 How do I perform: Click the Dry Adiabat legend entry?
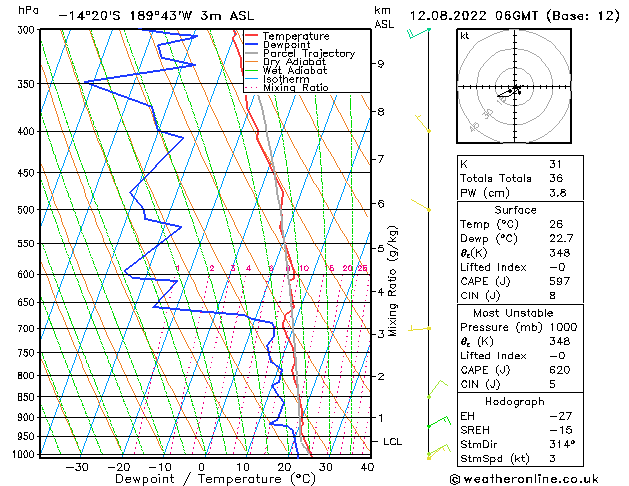294,62
